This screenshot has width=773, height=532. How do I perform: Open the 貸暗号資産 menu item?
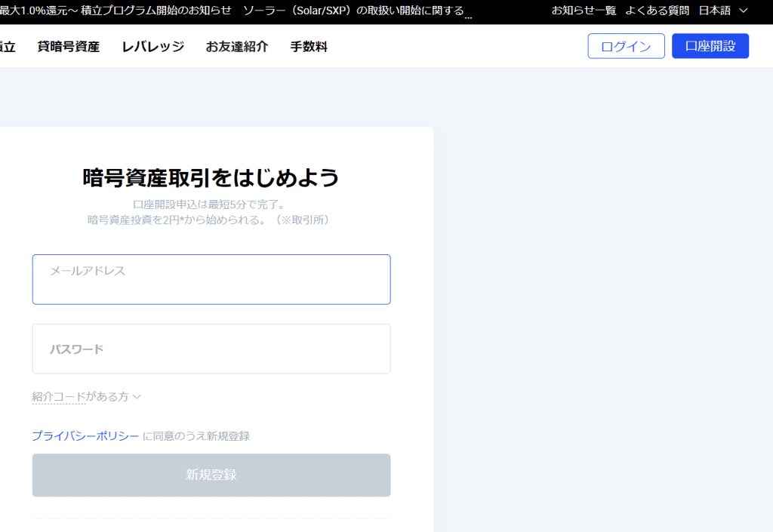(69, 47)
